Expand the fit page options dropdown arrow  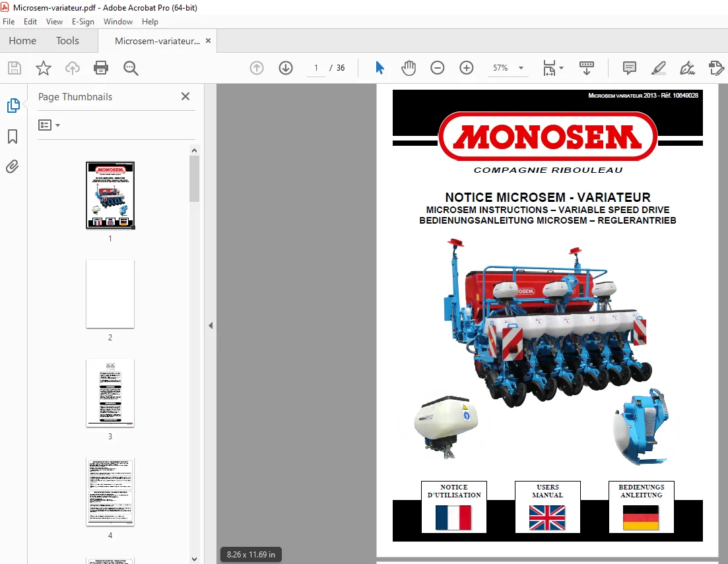pyautogui.click(x=561, y=68)
